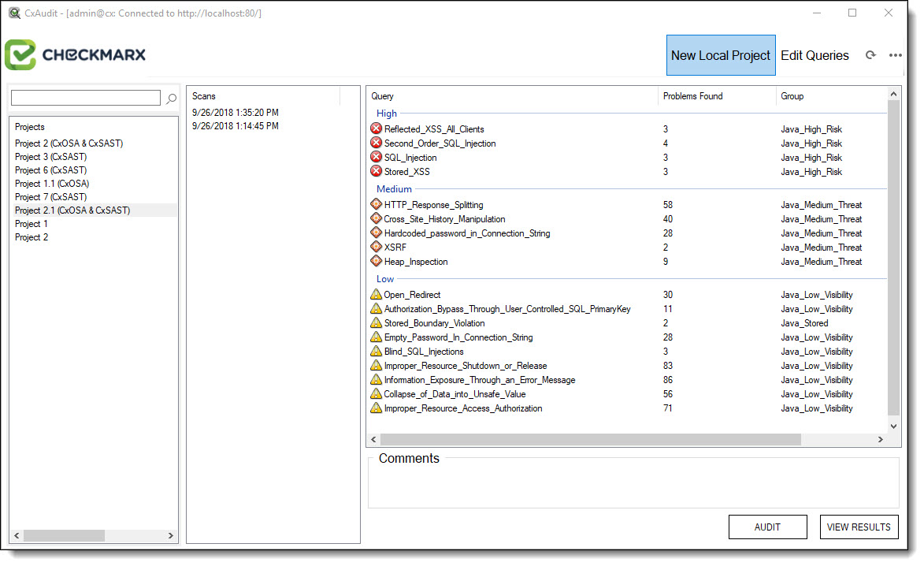Click the query list horizontal scrollbar thumb
This screenshot has width=924, height=566.
click(x=591, y=440)
